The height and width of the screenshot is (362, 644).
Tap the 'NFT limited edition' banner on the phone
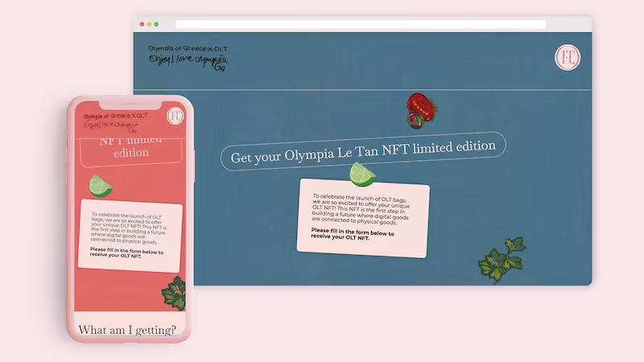pyautogui.click(x=131, y=151)
